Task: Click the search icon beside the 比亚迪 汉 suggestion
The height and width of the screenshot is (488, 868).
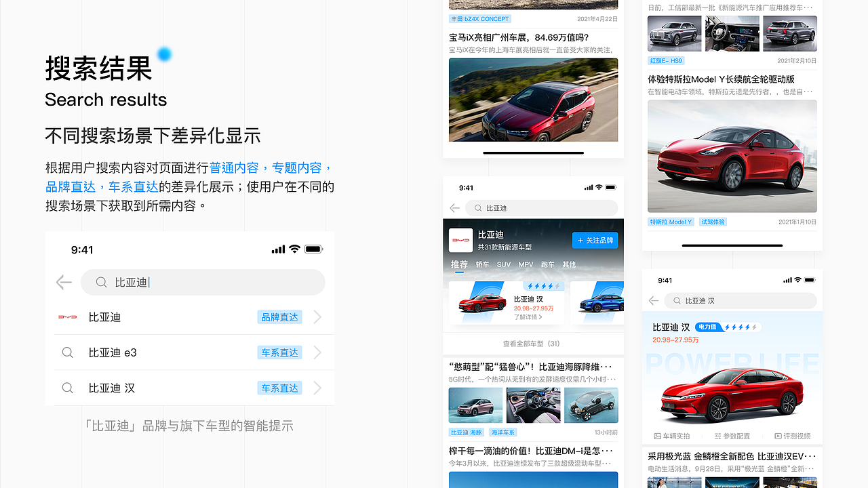Action: click(68, 388)
